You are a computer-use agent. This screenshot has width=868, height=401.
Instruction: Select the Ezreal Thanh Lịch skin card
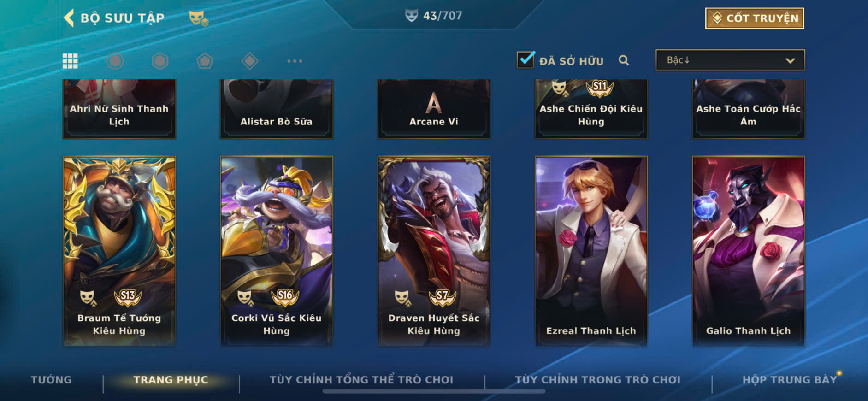tap(591, 251)
